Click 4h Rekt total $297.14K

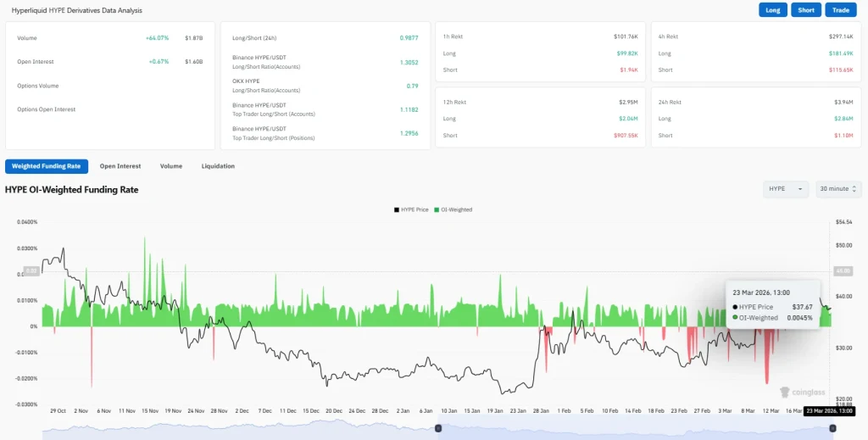point(841,36)
